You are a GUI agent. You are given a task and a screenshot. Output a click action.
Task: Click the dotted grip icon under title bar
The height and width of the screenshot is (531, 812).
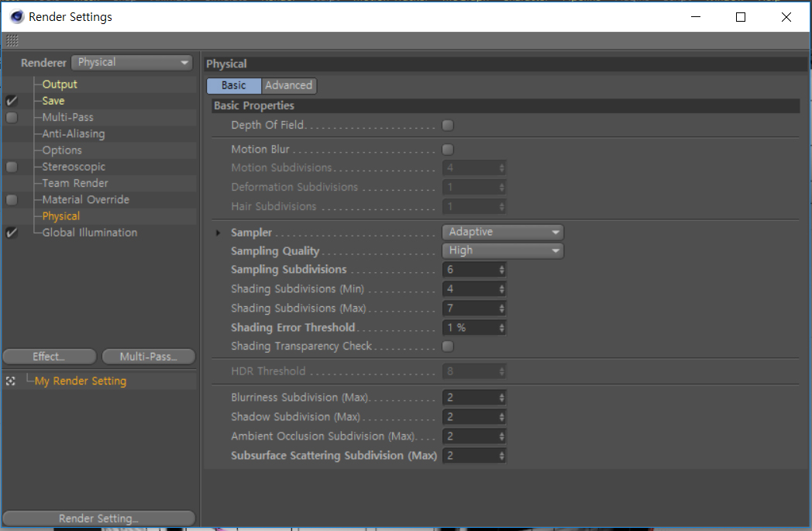(12, 40)
